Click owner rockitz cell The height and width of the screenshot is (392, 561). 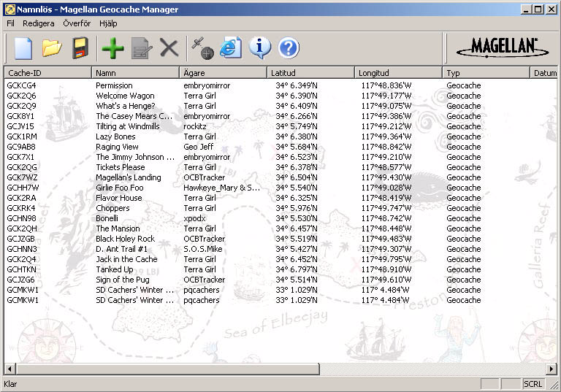[195, 126]
